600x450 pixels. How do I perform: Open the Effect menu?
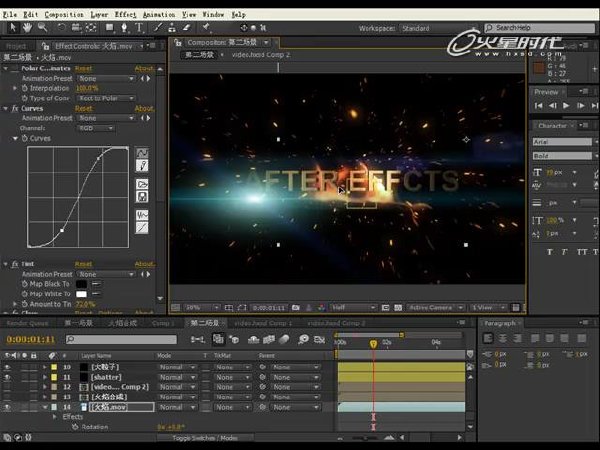point(125,15)
